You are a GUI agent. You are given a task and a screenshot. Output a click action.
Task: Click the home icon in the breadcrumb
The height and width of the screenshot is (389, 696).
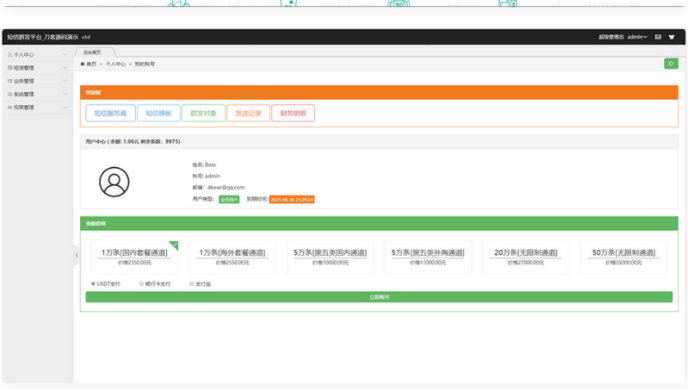tap(83, 64)
